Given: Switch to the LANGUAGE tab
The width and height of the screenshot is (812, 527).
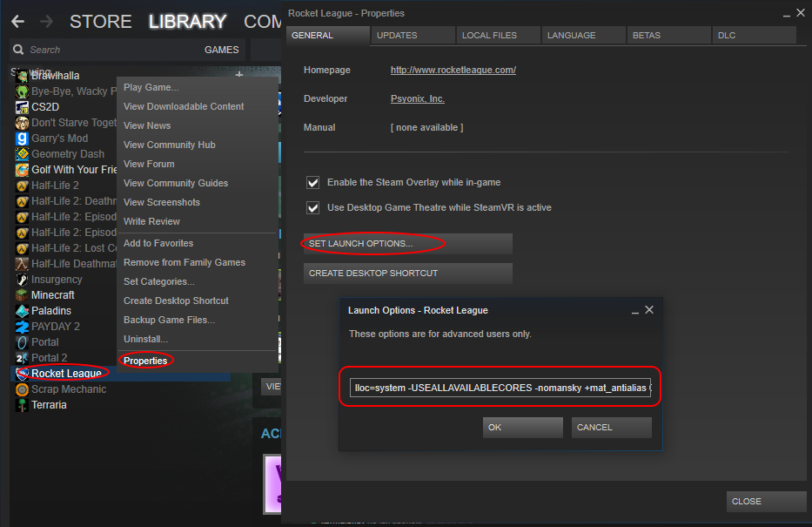Looking at the screenshot, I should (x=584, y=35).
